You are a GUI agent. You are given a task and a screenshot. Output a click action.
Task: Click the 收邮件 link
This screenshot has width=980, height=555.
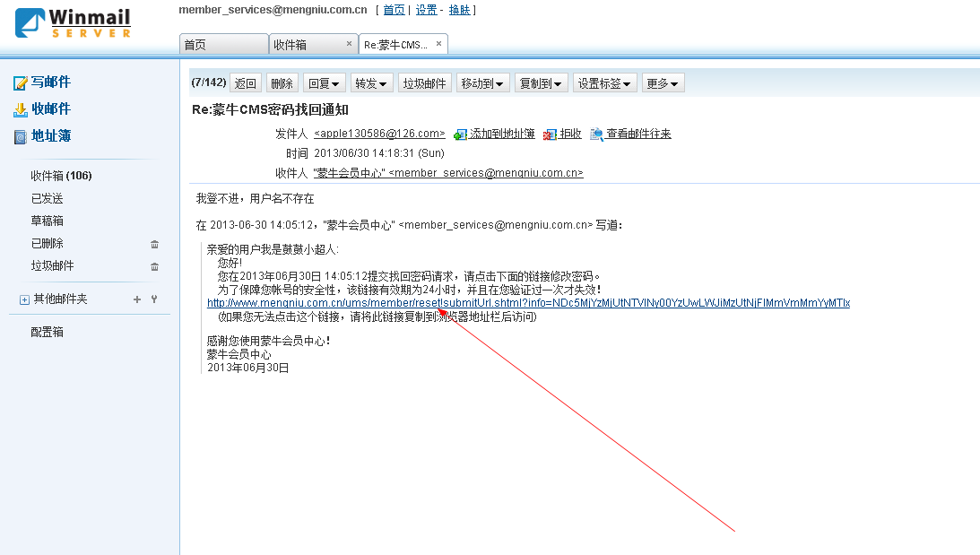[50, 108]
